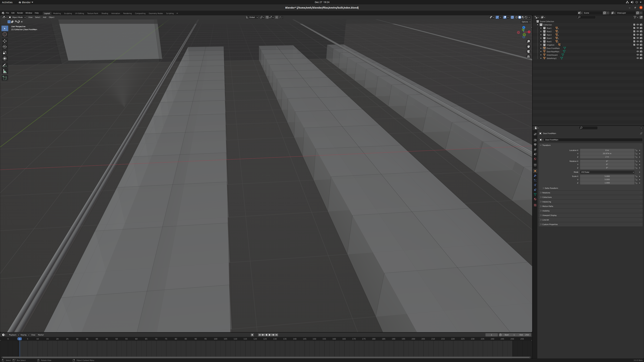Open the Object Constraints properties tab

point(535,190)
